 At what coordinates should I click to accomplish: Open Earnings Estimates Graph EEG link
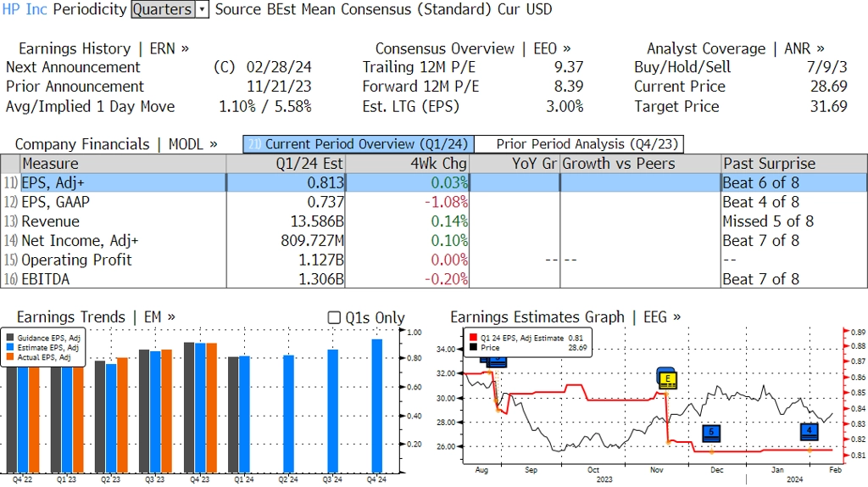(565, 317)
